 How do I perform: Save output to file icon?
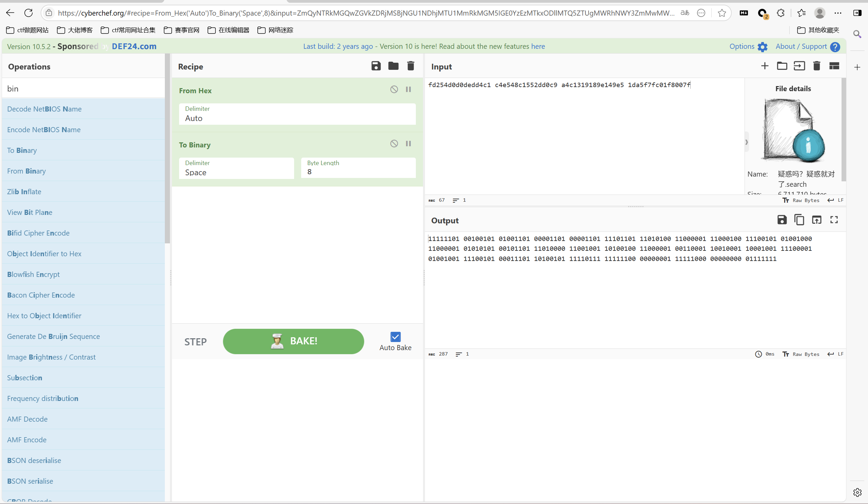pos(782,220)
